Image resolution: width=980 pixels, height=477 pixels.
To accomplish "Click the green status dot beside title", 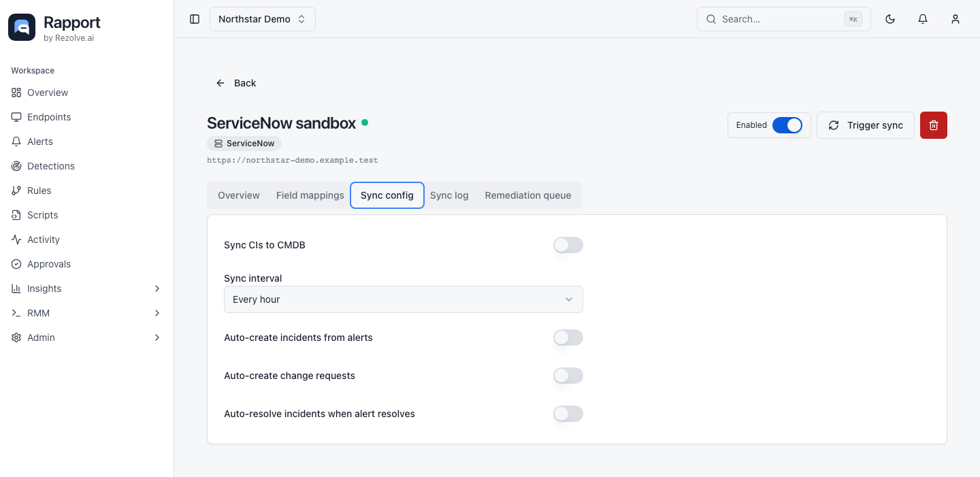I will tap(365, 122).
